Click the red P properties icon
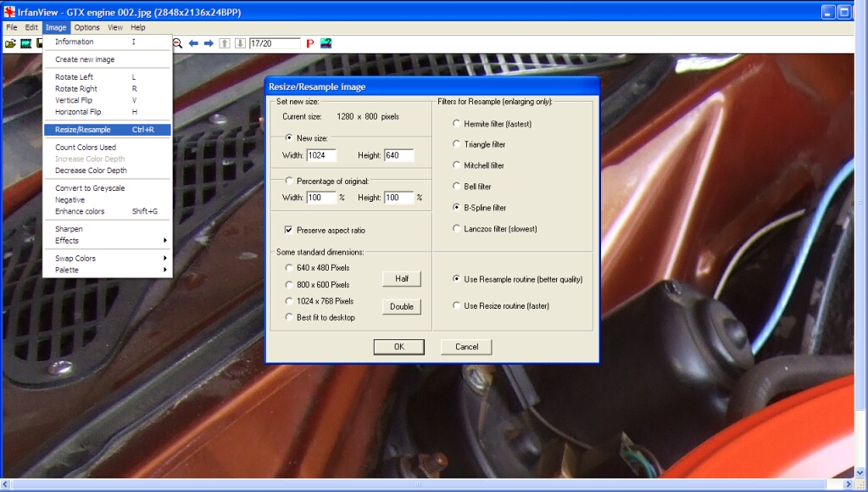The image size is (868, 492). point(309,43)
